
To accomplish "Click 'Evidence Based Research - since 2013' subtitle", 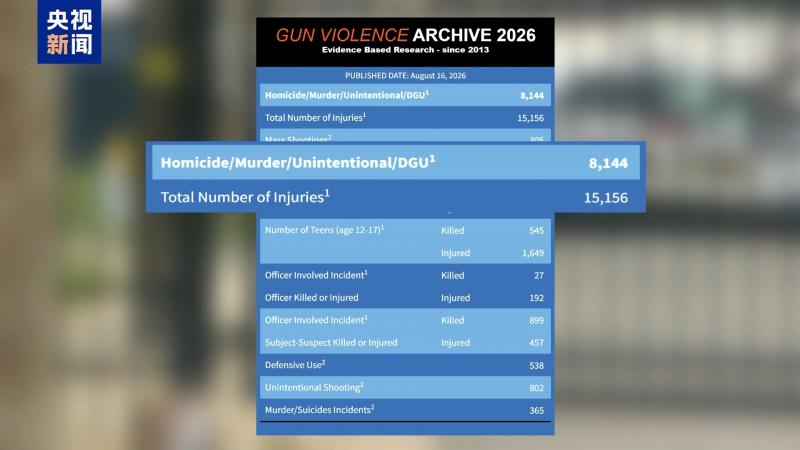I will click(x=405, y=50).
